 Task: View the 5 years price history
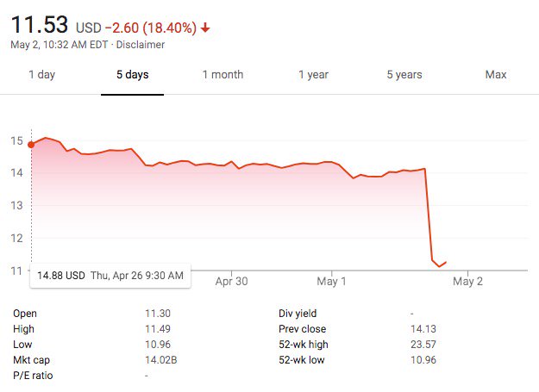coord(404,75)
